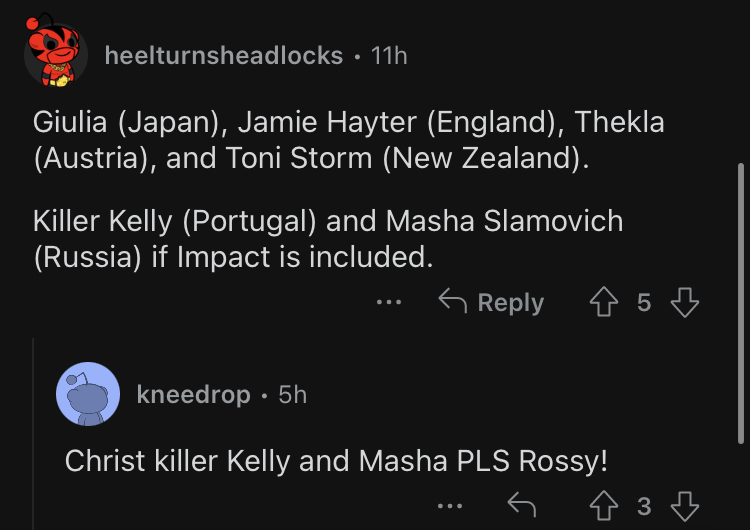Downvote the kneedrop reply
Screen dimensions: 750x530
click(684, 506)
